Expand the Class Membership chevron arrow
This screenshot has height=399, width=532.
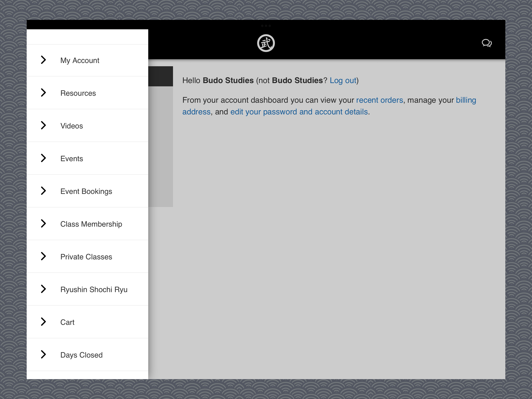point(43,224)
